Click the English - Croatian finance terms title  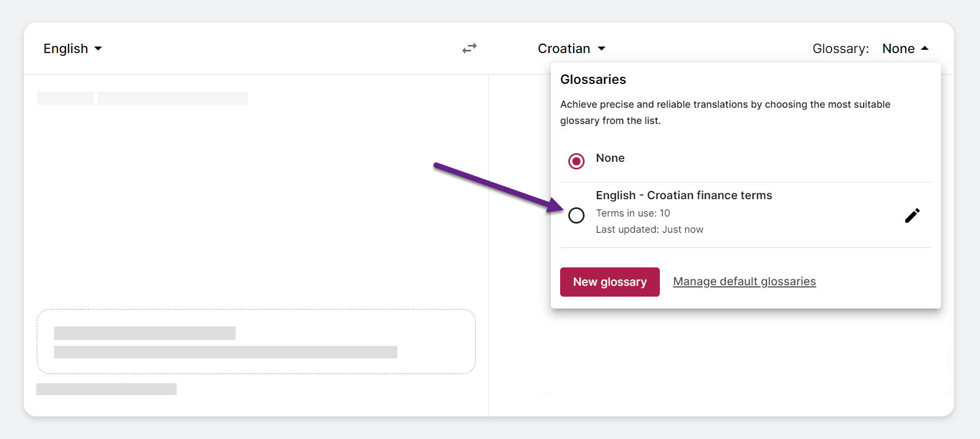pos(684,195)
